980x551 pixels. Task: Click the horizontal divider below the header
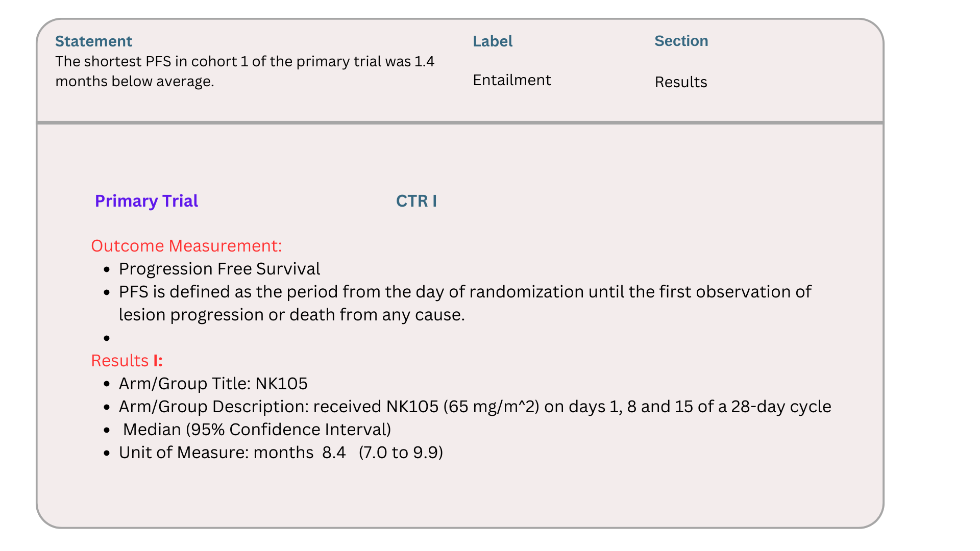pyautogui.click(x=459, y=122)
